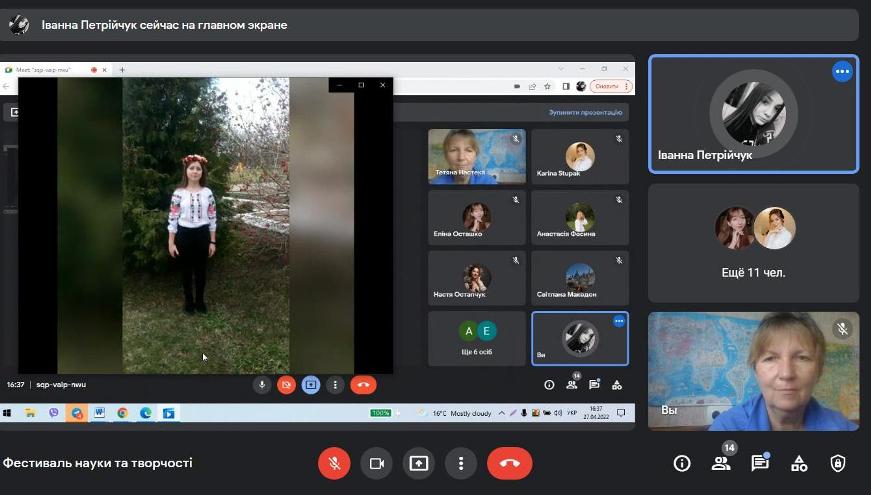
Task: Start presenting with the share screen button
Action: click(x=418, y=463)
